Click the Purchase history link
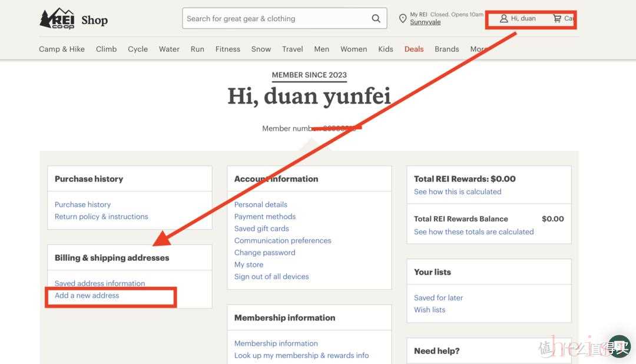The height and width of the screenshot is (364, 636). point(83,204)
